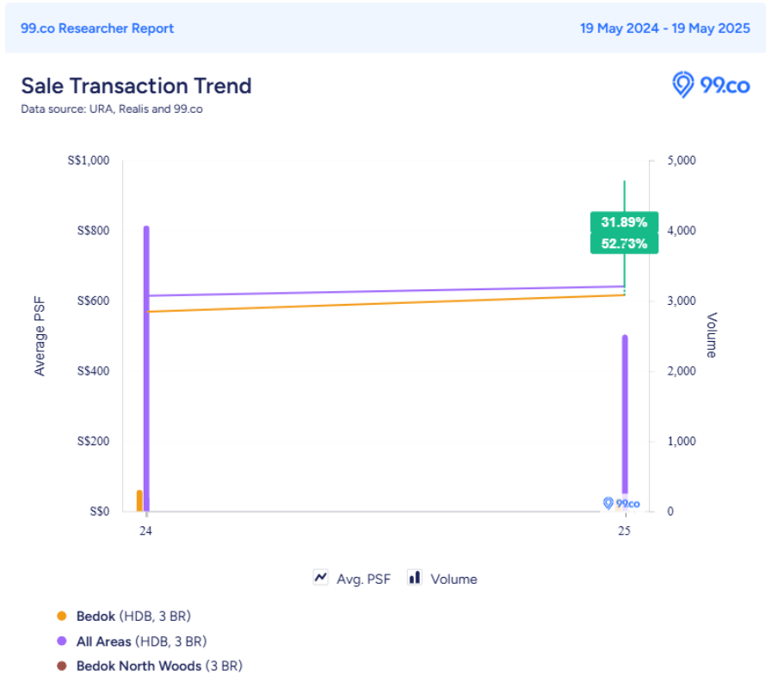784x682 pixels.
Task: Toggle the Bedok (HDB, 3 BR) series label
Action: [x=133, y=617]
